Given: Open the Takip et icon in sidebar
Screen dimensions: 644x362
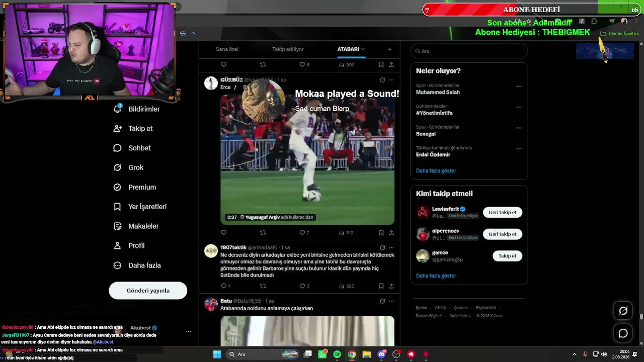Looking at the screenshot, I should pos(117,128).
